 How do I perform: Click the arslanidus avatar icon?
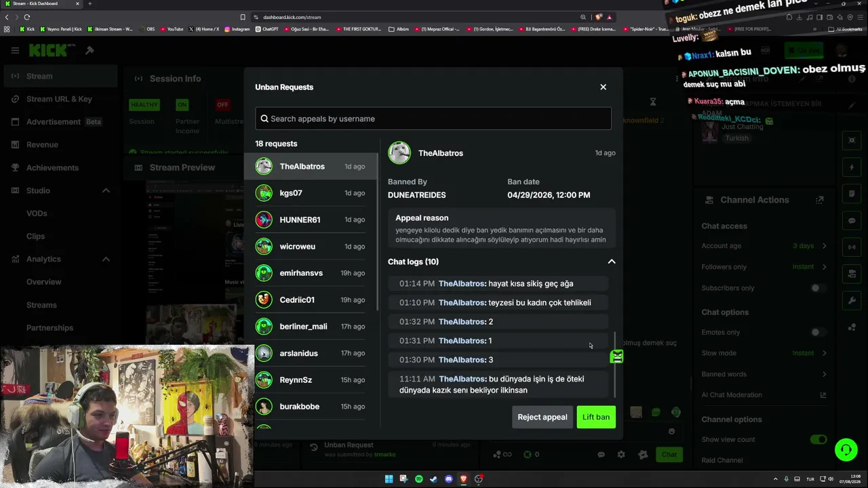coord(264,353)
